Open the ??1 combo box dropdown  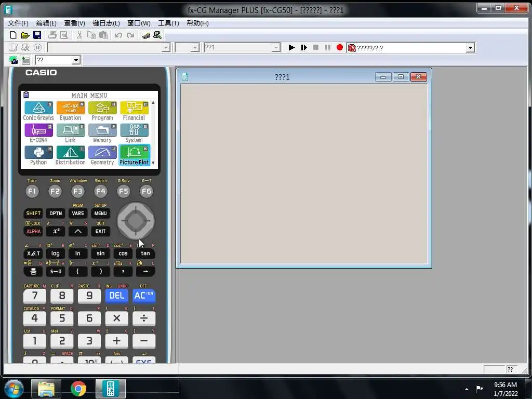coord(276,47)
